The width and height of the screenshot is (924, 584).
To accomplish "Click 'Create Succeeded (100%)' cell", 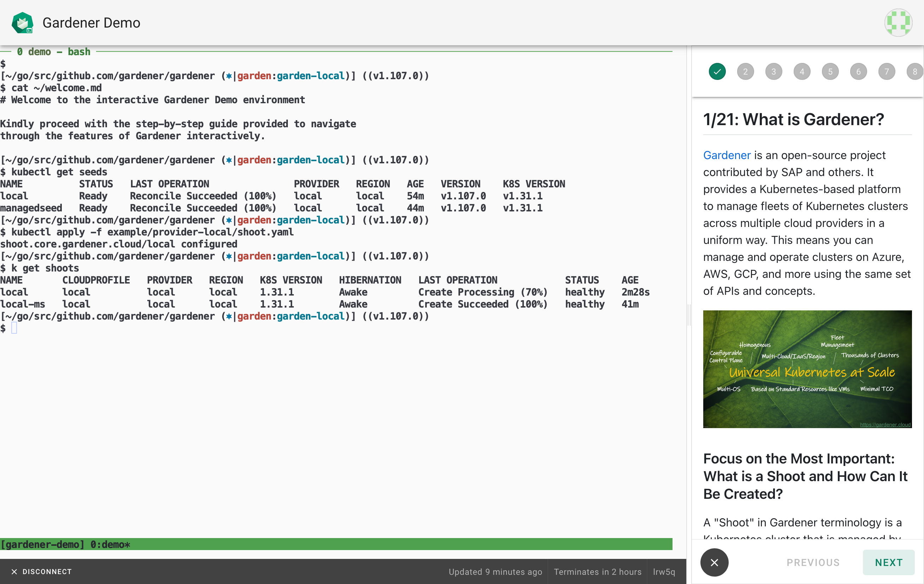I will point(483,304).
